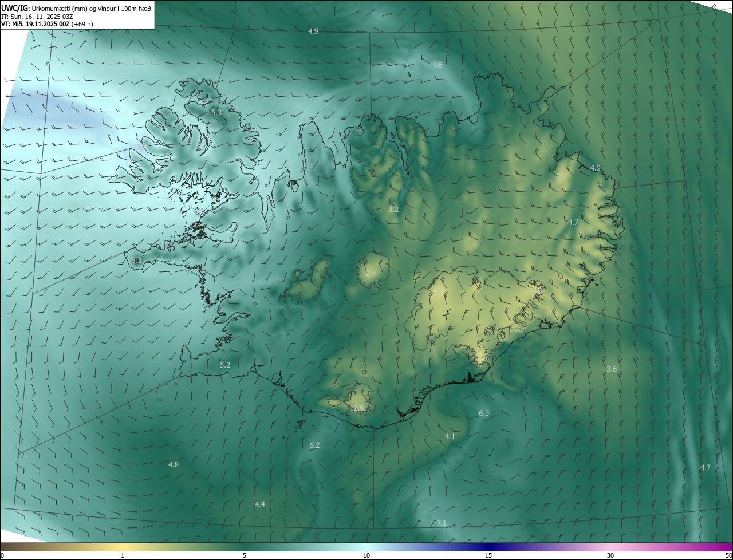Click the colour scale tick label 5
Viewport: 733px width, 560px height.
tap(245, 555)
